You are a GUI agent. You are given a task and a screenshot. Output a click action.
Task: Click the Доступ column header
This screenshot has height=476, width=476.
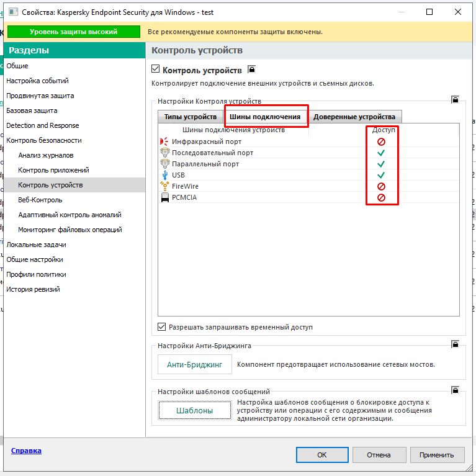[384, 130]
